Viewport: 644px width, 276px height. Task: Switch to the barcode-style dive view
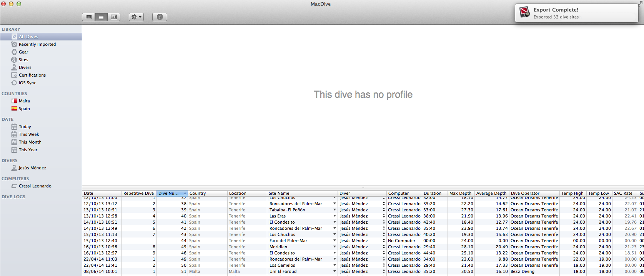89,17
